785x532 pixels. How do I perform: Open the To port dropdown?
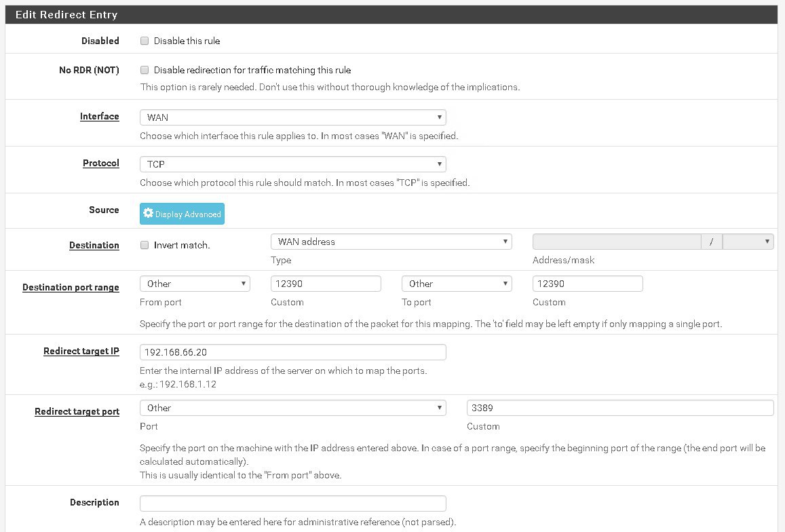point(457,284)
